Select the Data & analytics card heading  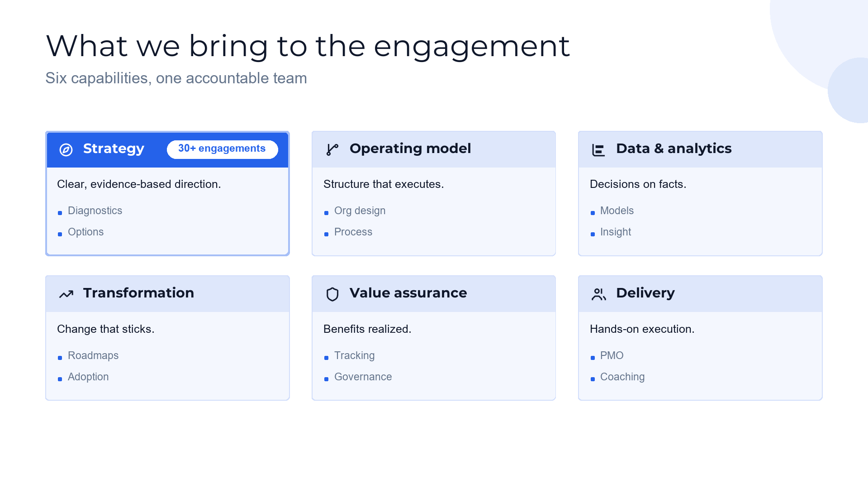[674, 149]
